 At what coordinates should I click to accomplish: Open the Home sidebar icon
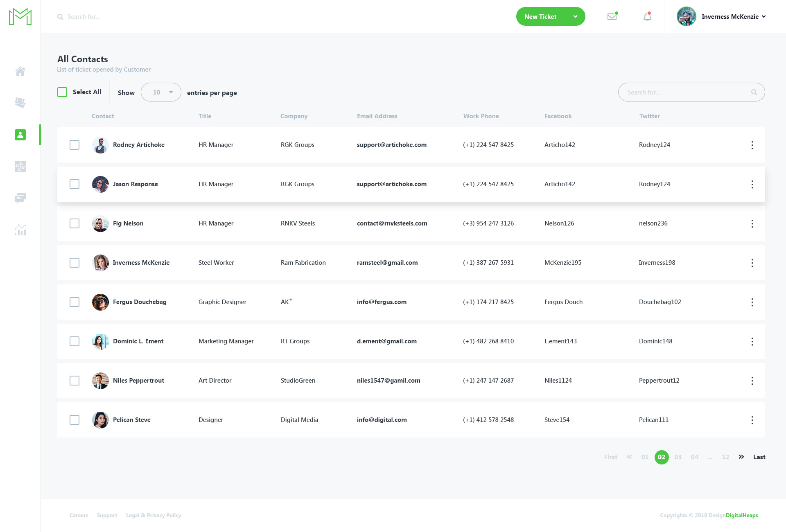20,71
